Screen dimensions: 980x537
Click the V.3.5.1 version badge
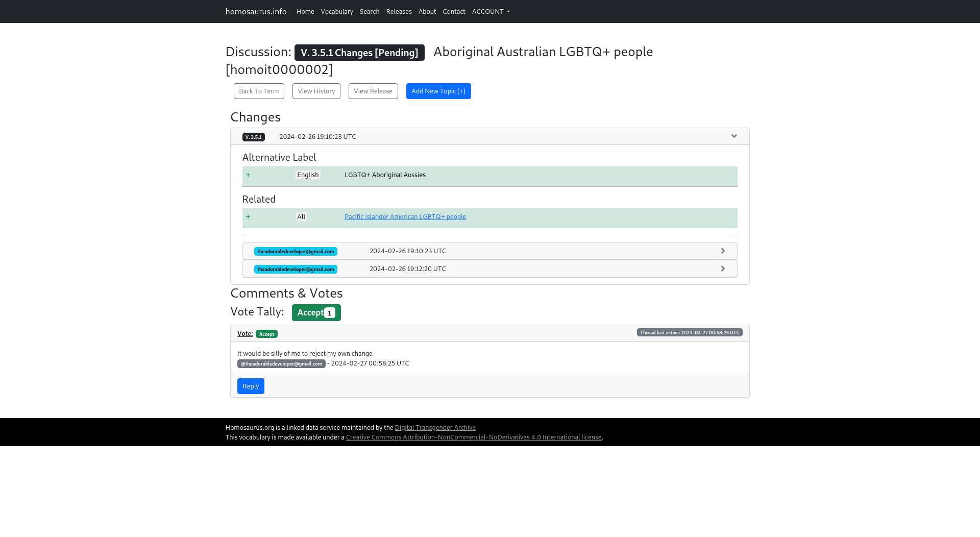point(253,137)
